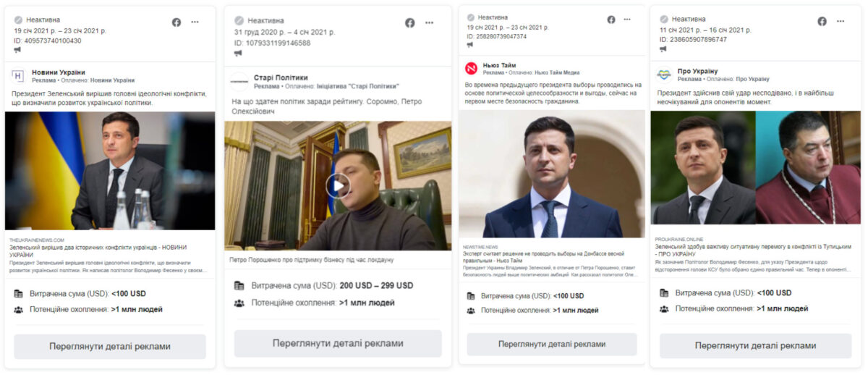Open three-dot options on Старі Політики ad
Viewport: 868px width, 375px height.
430,23
